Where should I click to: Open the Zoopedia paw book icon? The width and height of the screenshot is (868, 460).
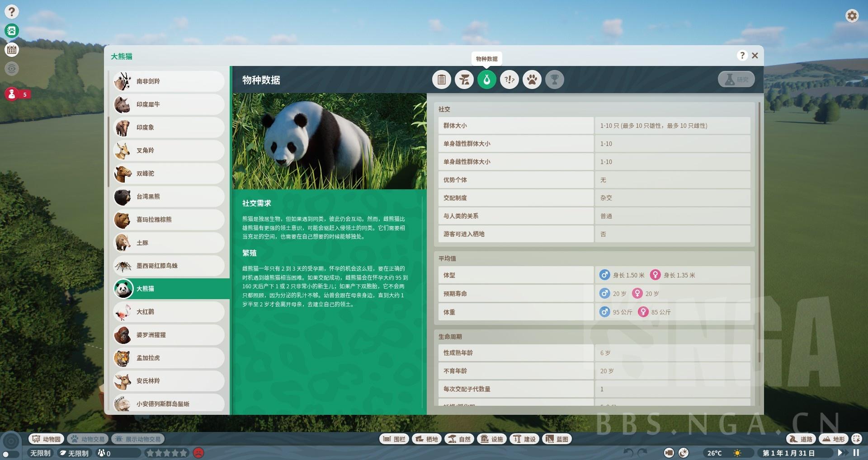pos(12,31)
